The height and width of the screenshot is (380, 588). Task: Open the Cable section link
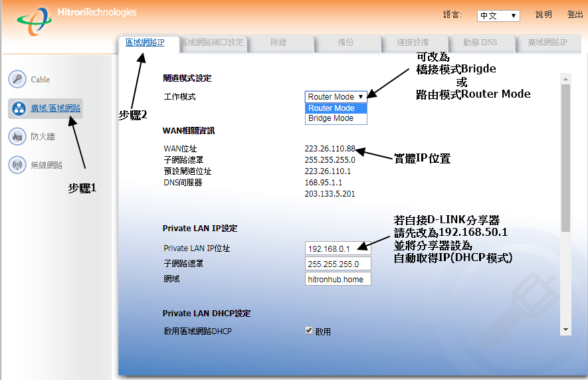coord(40,80)
